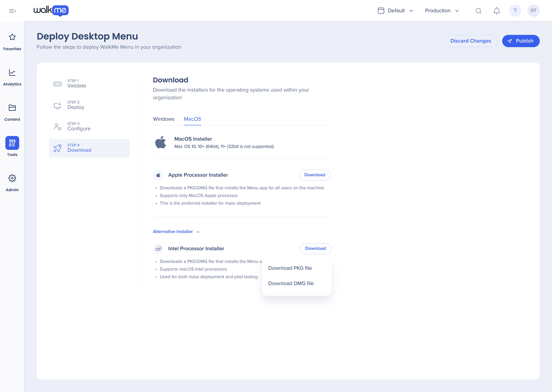Click 'This is the preferred installer' bullet
Screen dimensions: 552x392
(210, 203)
